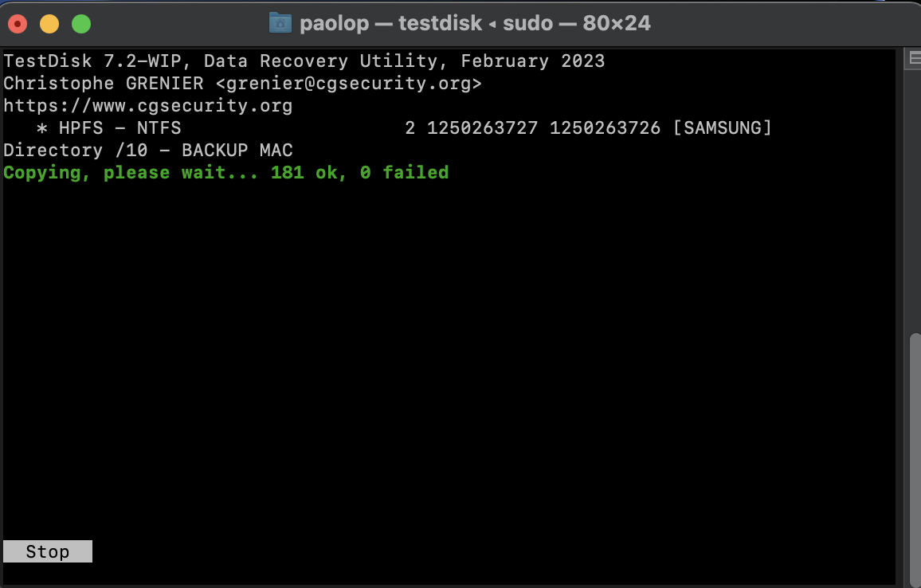Zoom the window with the green button

(81, 24)
